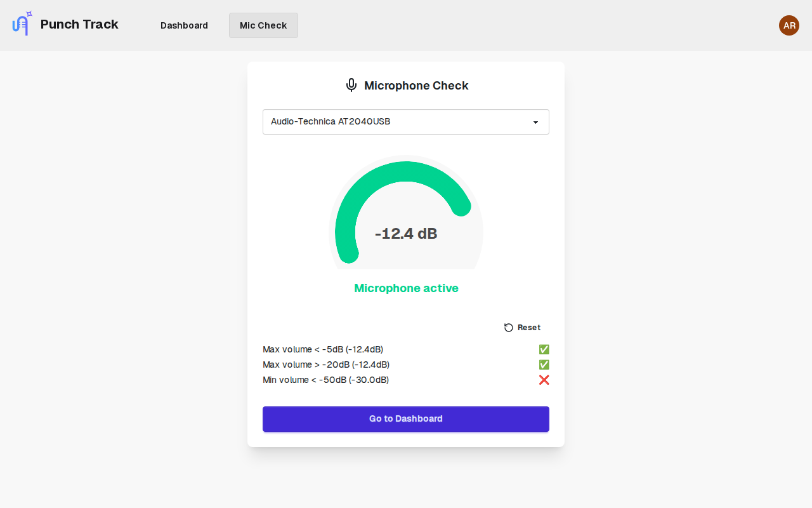Click the -12.4 dB level reading

[406, 234]
